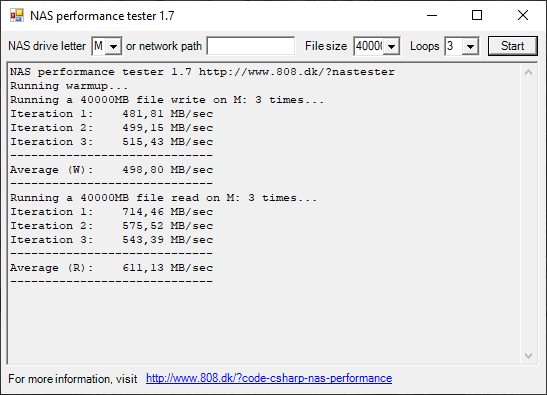547x395 pixels.
Task: Click the 'For more information, visit' label
Action: (73, 379)
